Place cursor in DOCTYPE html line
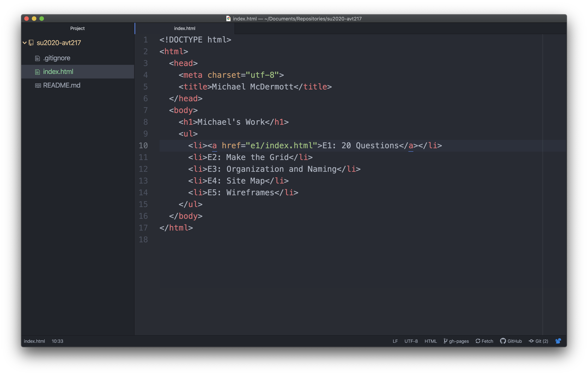588x375 pixels. pyautogui.click(x=195, y=40)
